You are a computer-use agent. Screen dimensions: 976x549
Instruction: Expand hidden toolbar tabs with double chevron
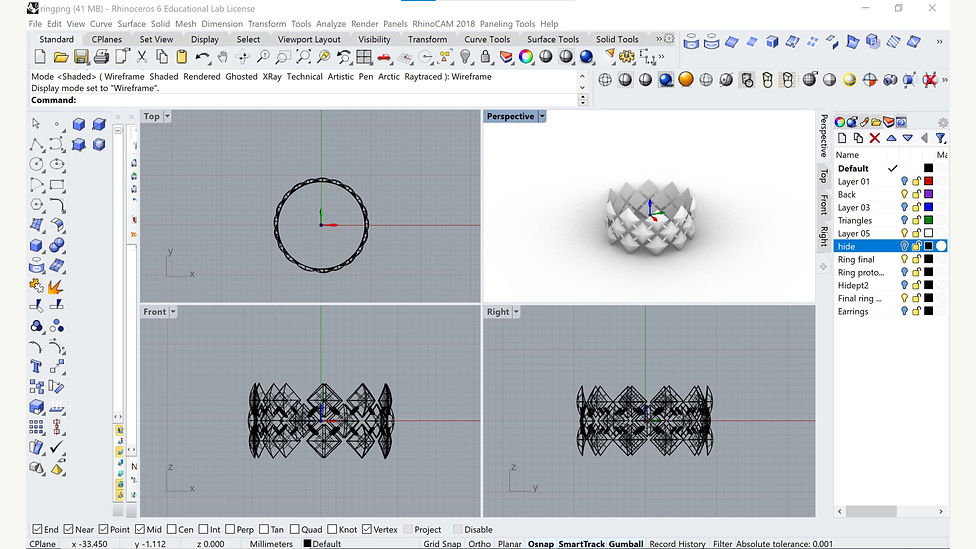point(659,39)
